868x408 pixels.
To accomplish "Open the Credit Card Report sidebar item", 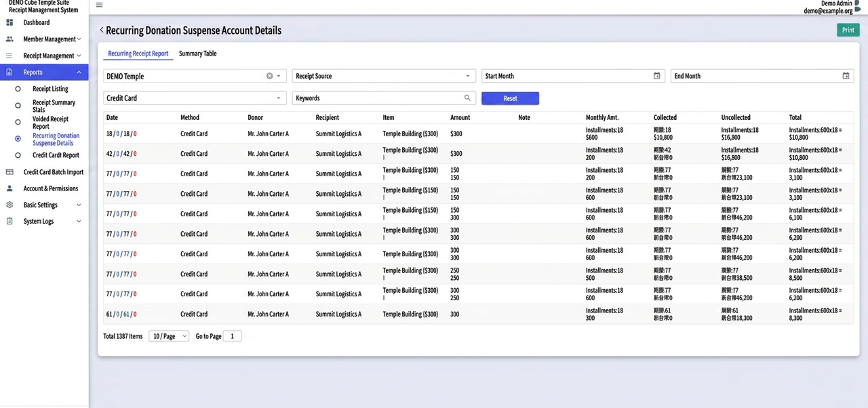I will (56, 155).
